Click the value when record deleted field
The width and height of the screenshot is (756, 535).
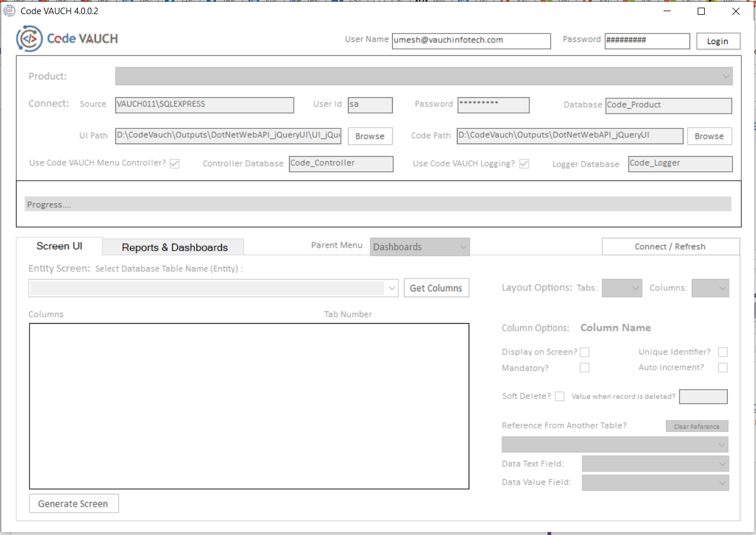[703, 397]
